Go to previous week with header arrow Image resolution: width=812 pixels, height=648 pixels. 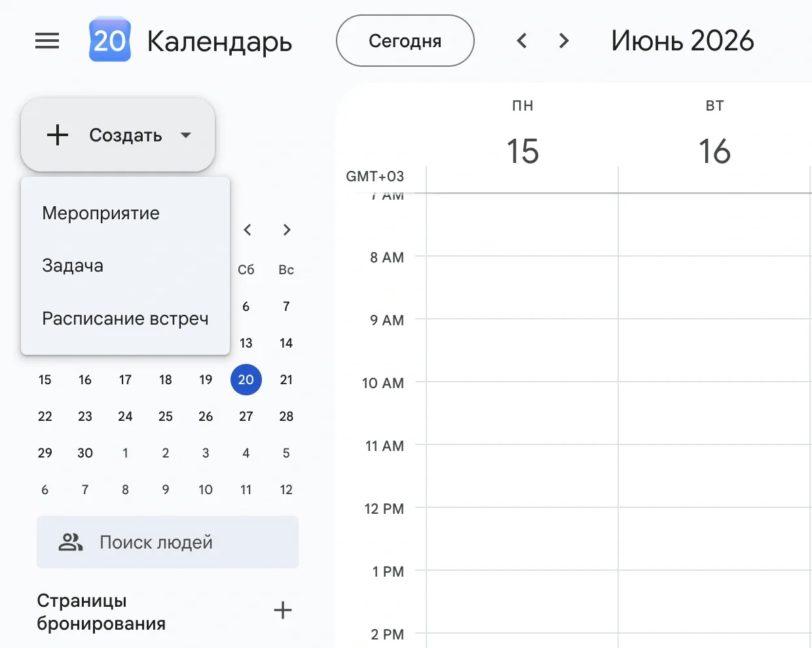(522, 41)
